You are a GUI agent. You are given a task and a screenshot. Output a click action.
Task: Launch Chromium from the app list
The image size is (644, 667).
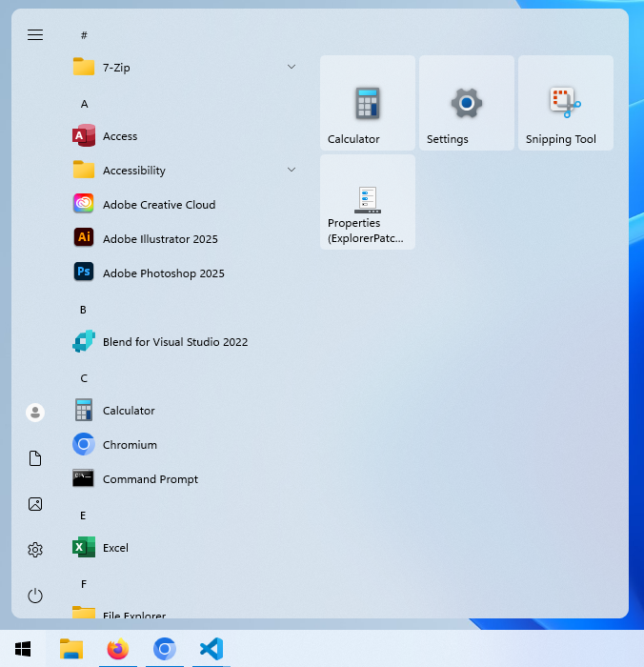click(185, 445)
